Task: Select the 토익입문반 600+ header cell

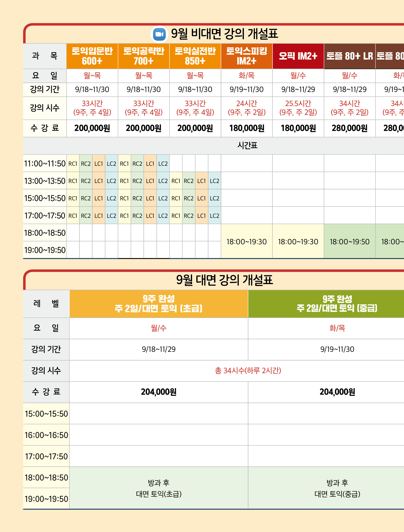Action: pos(92,56)
